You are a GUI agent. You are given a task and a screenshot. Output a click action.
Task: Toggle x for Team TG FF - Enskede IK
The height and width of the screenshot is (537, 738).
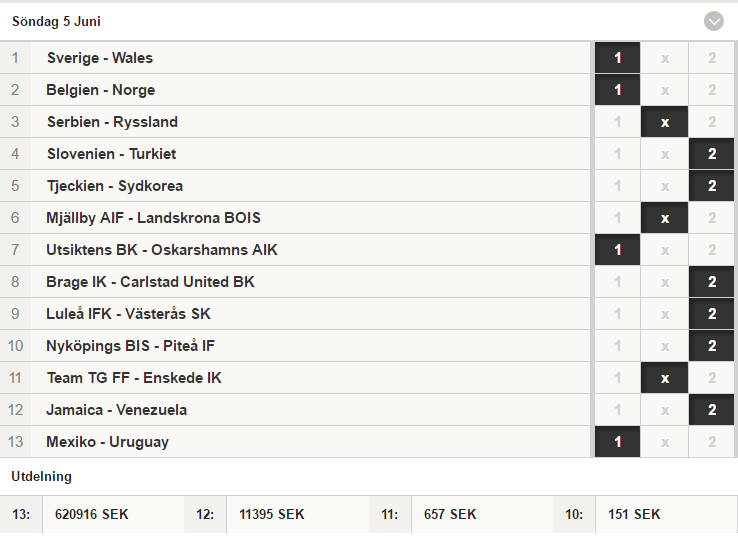pos(665,378)
